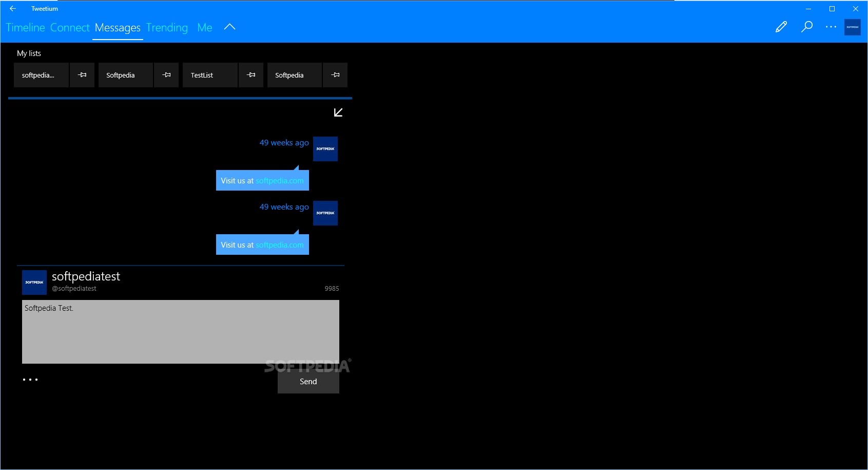Go back with the back arrow
The image size is (868, 470).
pyautogui.click(x=13, y=9)
